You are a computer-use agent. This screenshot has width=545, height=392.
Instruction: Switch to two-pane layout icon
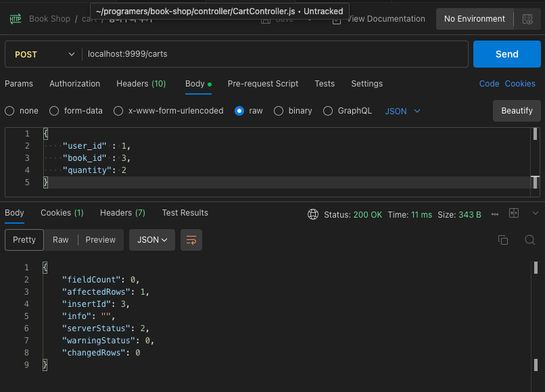[x=514, y=213]
